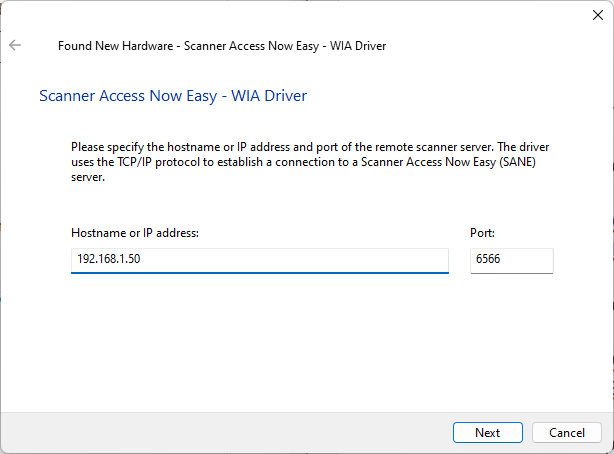614x454 pixels.
Task: Click the '(SANE)' word in the description
Action: pos(517,162)
